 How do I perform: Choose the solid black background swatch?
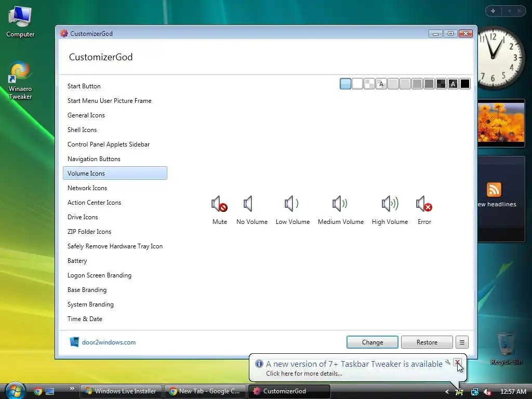coord(465,84)
